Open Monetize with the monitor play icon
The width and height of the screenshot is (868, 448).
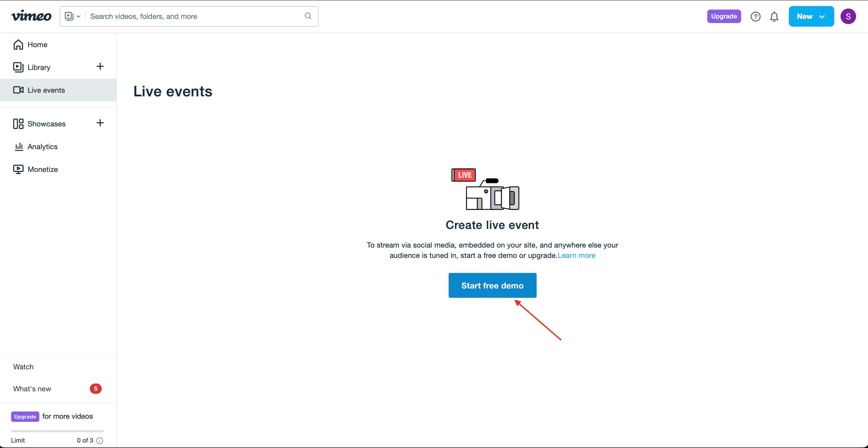19,169
